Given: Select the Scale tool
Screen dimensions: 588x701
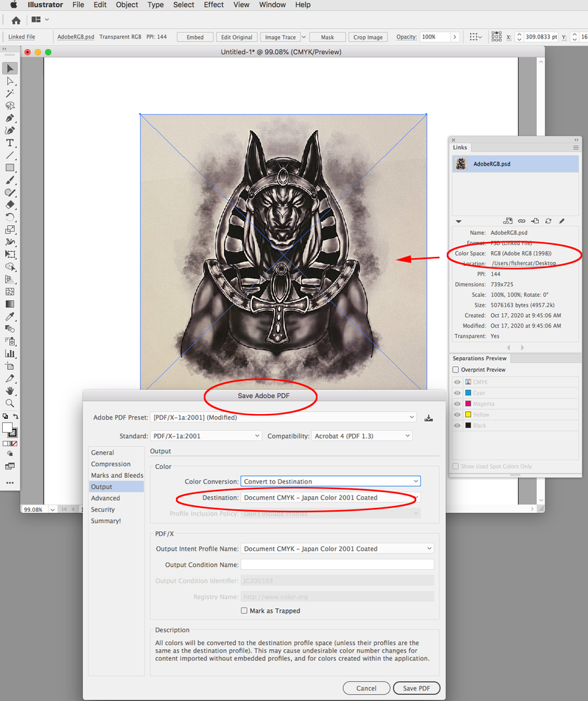Looking at the screenshot, I should 10,229.
